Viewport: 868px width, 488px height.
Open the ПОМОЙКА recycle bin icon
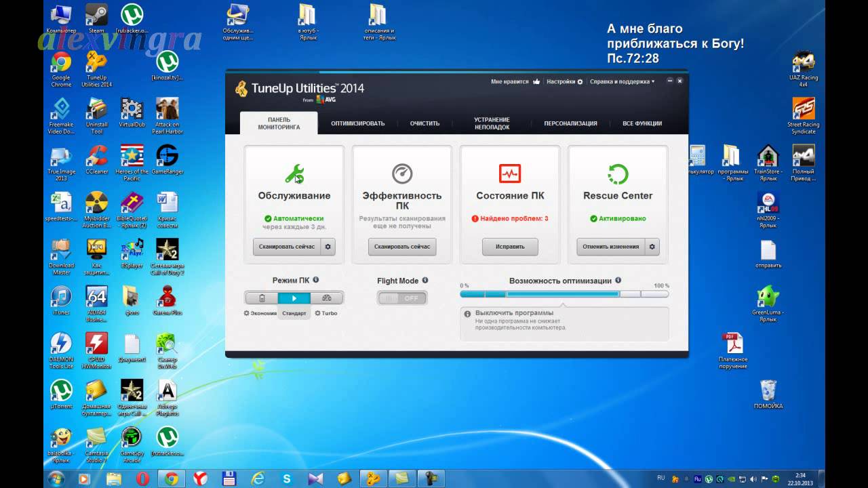[x=768, y=394]
